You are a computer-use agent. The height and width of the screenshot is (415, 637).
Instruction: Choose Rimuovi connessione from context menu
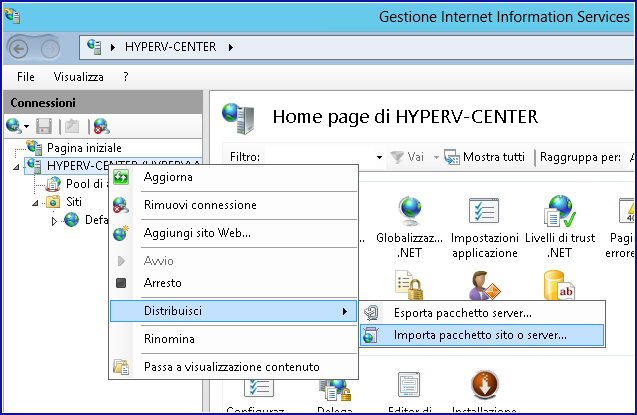(234, 205)
